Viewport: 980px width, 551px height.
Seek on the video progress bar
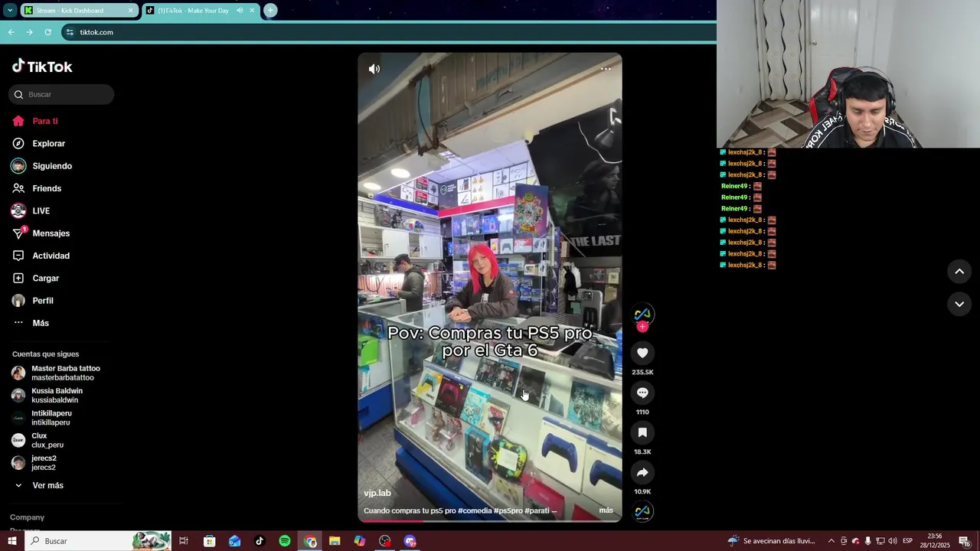[490, 521]
